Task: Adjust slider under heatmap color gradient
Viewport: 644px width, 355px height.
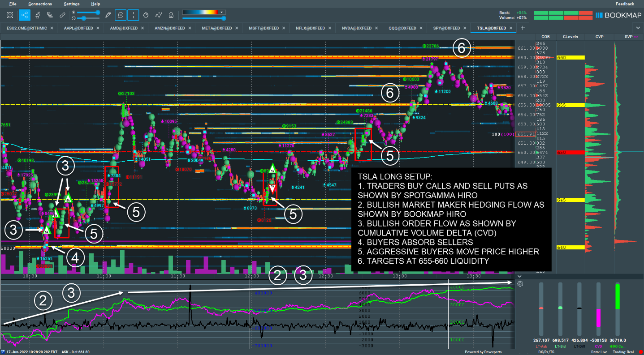Action: click(204, 18)
